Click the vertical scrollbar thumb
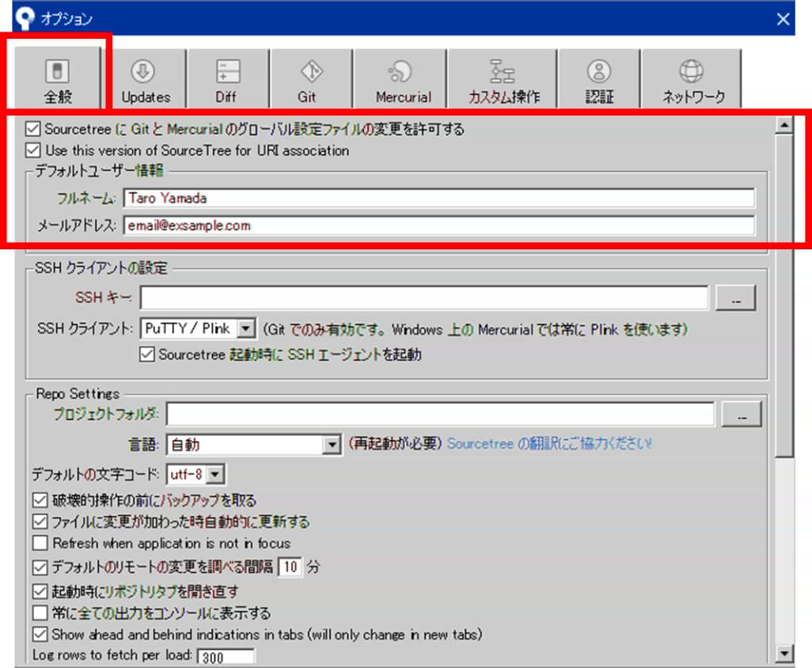 click(784, 295)
